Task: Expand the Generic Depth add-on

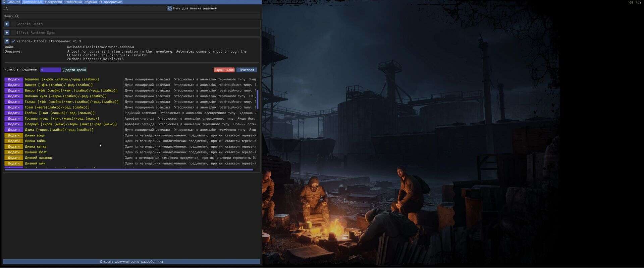Action: click(x=7, y=24)
